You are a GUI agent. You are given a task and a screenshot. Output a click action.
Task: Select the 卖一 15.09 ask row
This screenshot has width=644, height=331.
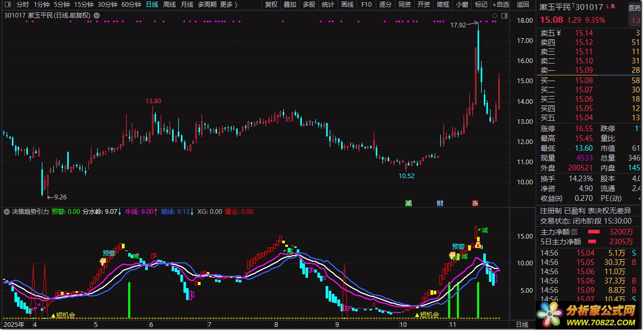tap(590, 70)
